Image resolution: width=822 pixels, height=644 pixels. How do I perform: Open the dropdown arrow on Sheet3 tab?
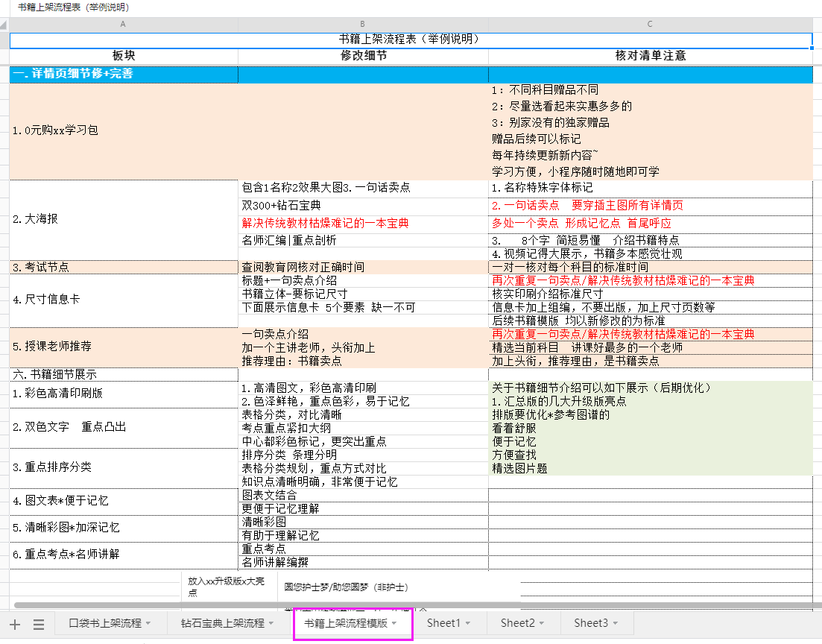pos(615,624)
